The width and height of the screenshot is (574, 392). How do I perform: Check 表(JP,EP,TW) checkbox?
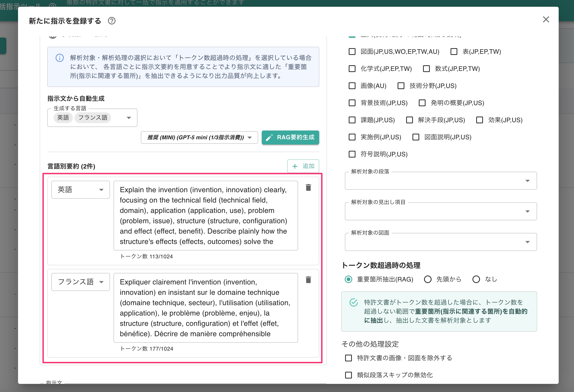point(454,52)
